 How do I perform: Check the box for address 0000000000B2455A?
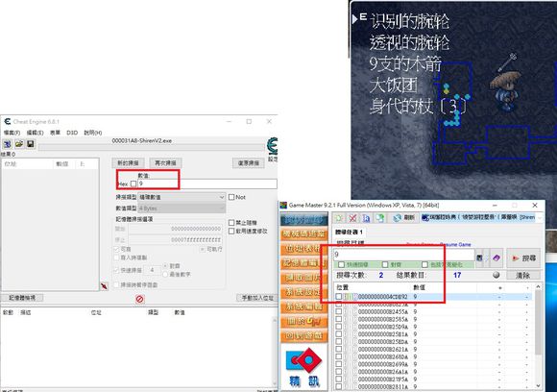tap(339, 311)
